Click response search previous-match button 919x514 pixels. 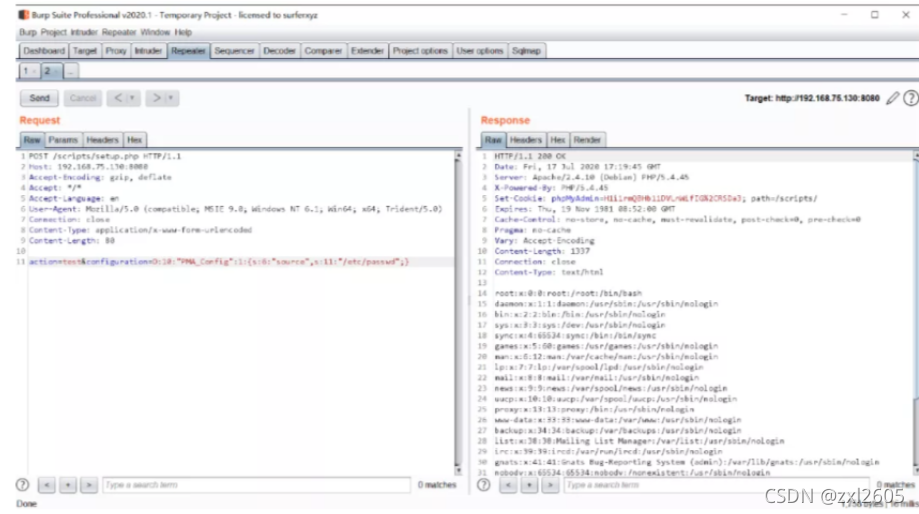coord(508,485)
